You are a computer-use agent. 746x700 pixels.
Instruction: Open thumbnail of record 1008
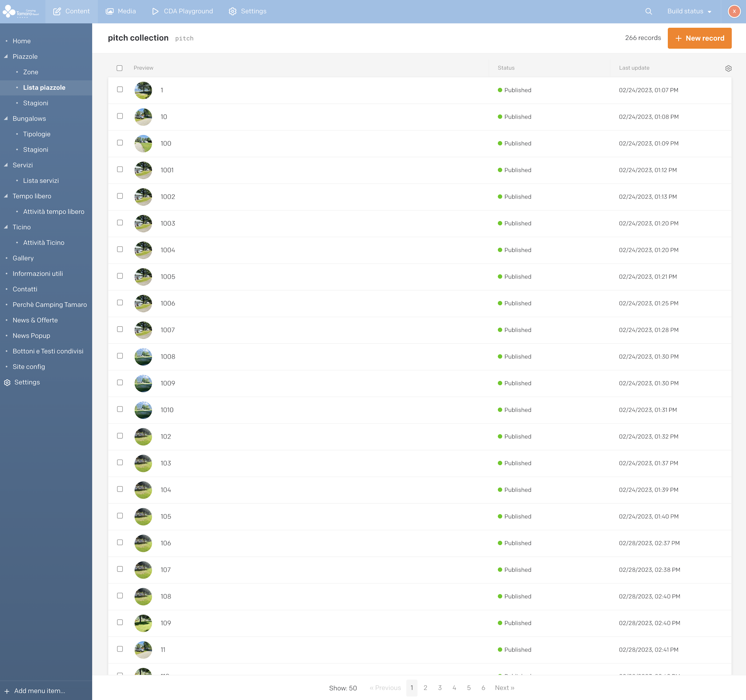pyautogui.click(x=143, y=357)
